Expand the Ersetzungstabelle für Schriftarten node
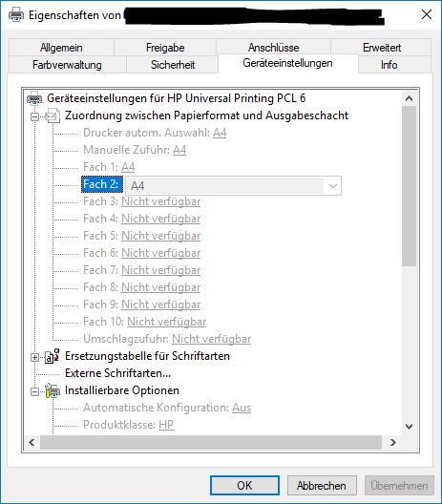 pos(34,357)
